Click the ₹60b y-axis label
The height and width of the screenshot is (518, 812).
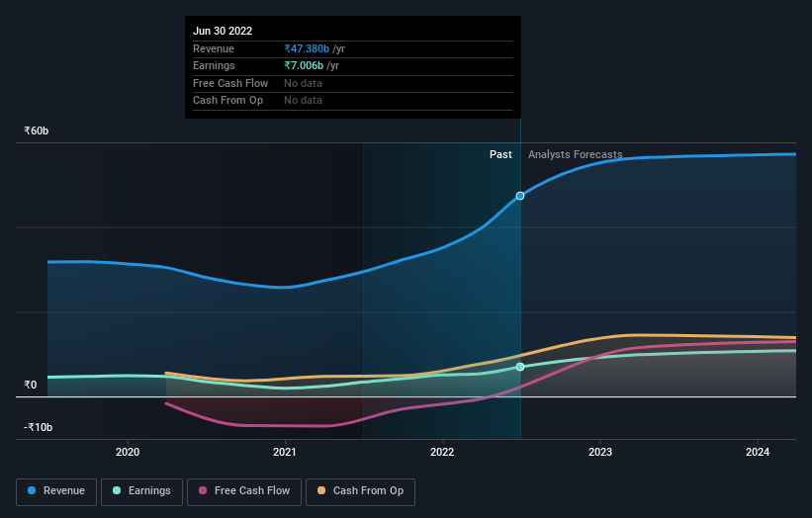(x=37, y=130)
